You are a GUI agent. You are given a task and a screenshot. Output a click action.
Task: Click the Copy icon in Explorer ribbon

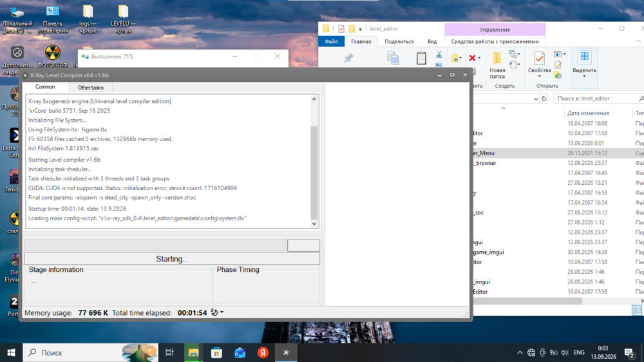pyautogui.click(x=393, y=59)
